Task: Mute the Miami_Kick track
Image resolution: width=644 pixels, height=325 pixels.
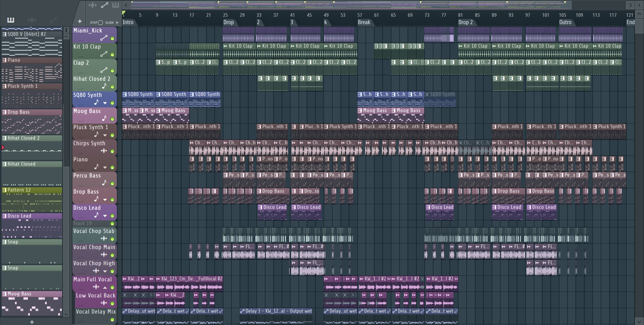Action: pyautogui.click(x=112, y=38)
